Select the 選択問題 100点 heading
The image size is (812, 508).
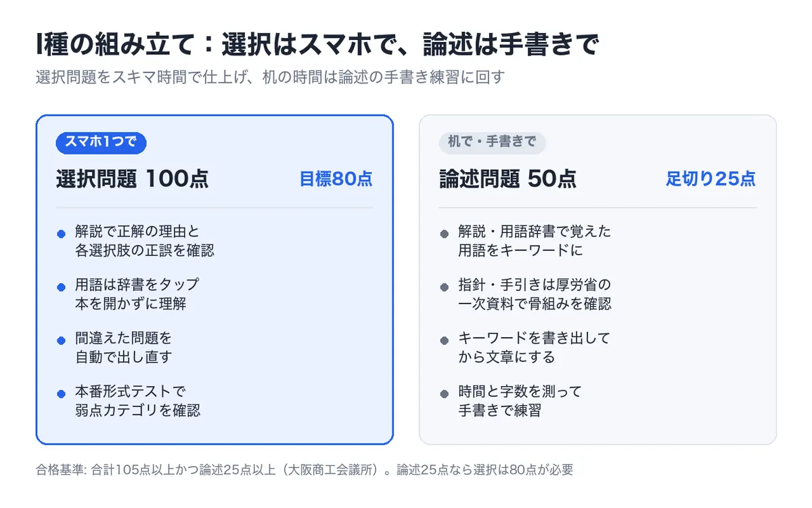133,179
